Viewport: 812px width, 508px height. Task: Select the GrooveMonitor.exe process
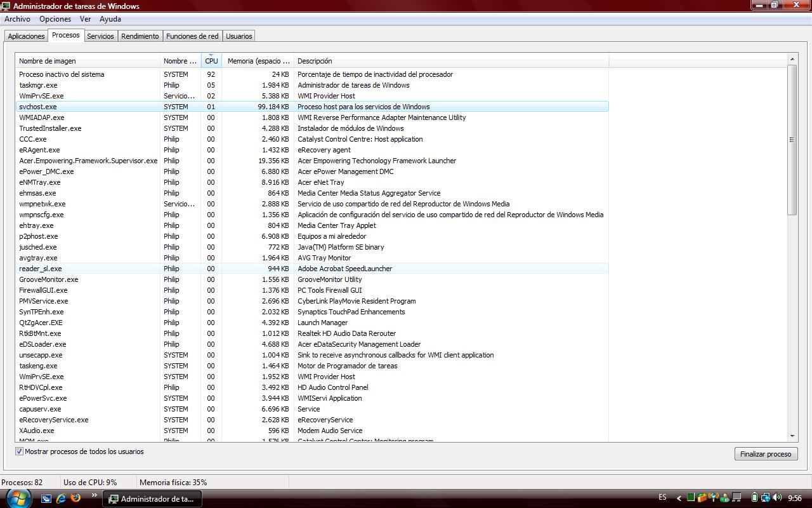[x=311, y=279]
